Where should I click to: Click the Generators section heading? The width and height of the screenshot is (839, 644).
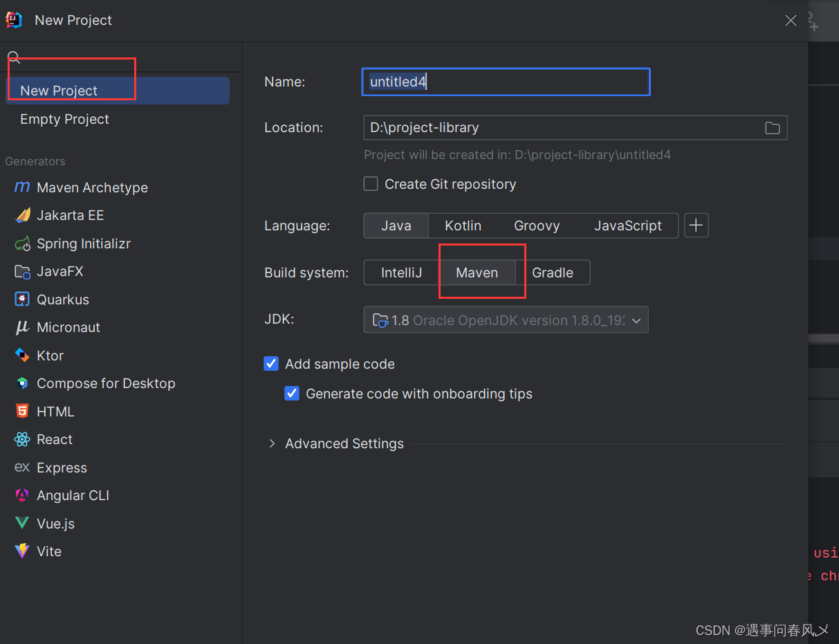[35, 161]
